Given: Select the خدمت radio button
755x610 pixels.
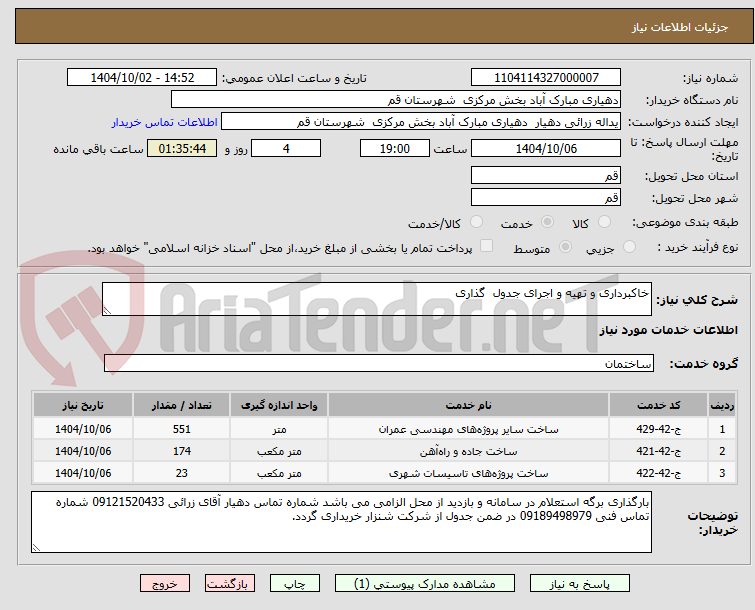Looking at the screenshot, I should (x=547, y=222).
